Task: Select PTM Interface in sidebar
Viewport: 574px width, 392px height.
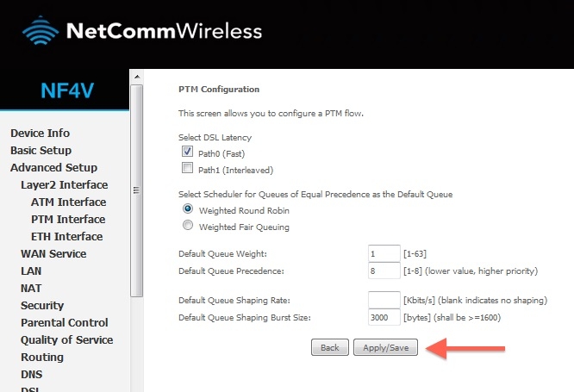Action: 68,219
